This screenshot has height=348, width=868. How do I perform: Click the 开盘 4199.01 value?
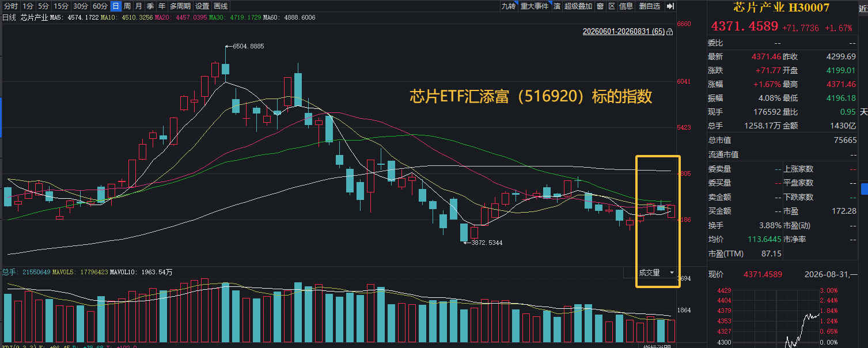(x=842, y=70)
